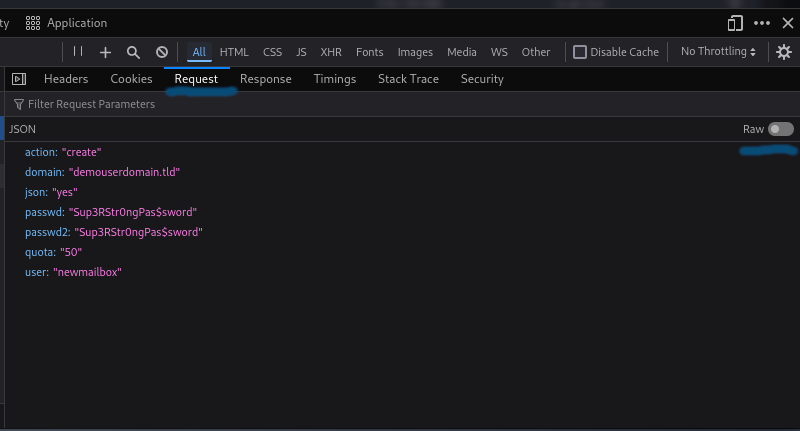Focus the Filter Request Parameters field
The height and width of the screenshot is (431, 800).
coord(403,104)
